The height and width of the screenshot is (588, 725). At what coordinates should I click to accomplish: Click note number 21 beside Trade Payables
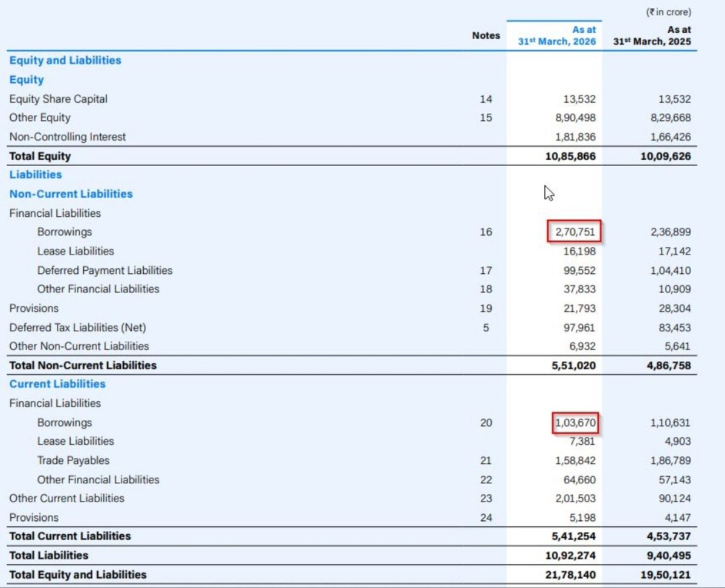486,460
